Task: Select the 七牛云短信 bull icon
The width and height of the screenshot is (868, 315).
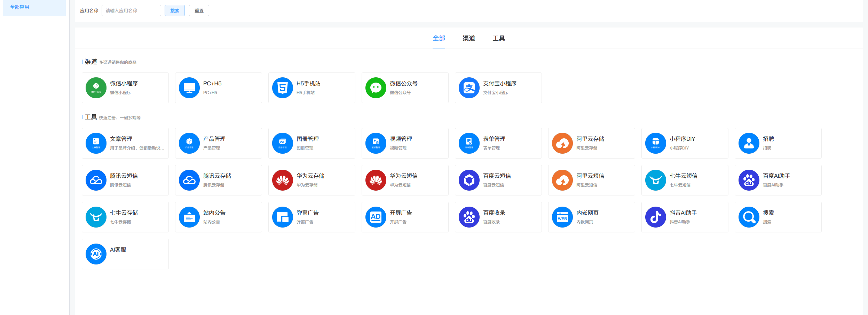Action: pos(656,180)
